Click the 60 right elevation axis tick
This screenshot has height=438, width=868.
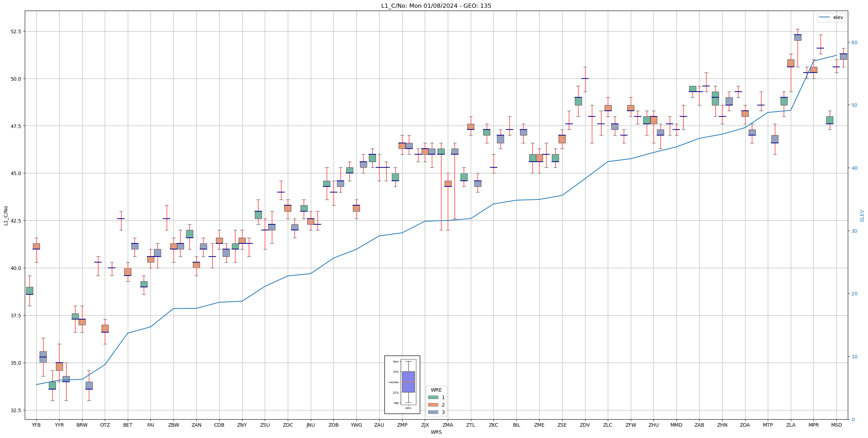click(854, 42)
